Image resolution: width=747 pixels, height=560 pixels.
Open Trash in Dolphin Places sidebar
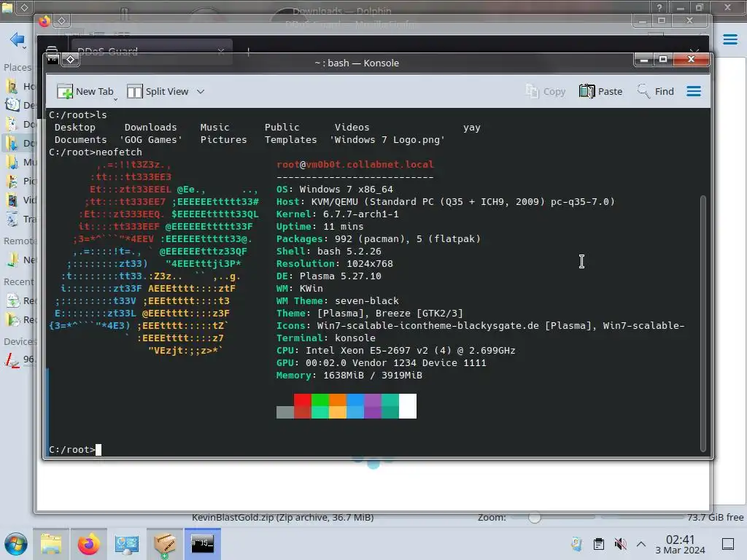(21, 219)
